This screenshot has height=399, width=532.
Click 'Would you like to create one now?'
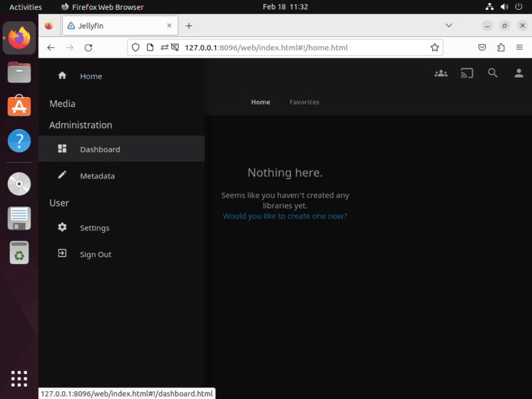point(284,215)
